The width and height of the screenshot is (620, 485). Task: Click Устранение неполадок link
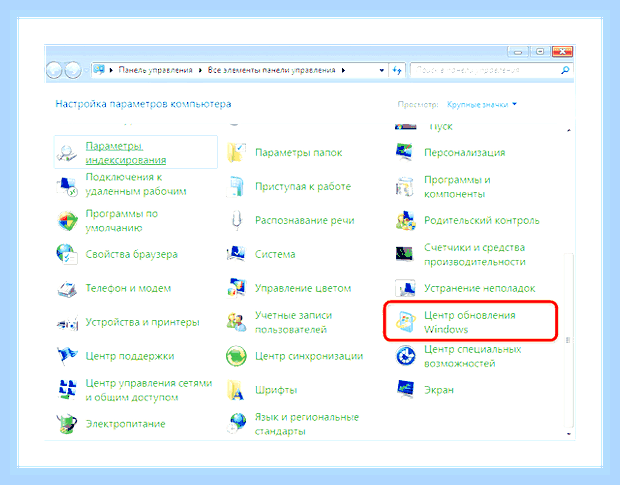(x=479, y=288)
